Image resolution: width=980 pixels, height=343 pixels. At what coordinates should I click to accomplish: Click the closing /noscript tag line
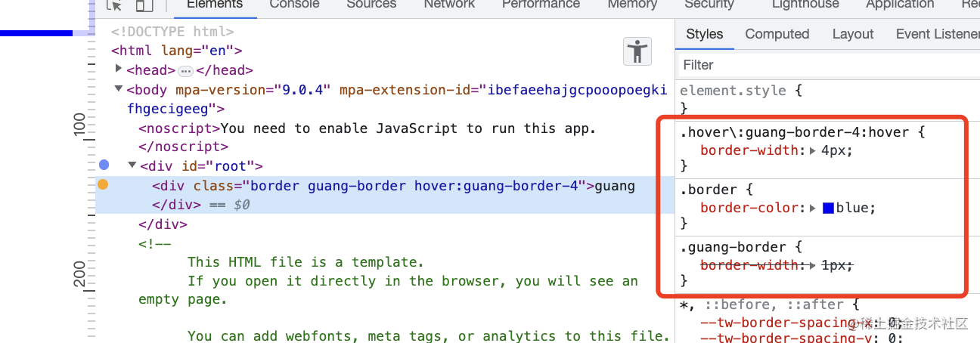coord(183,147)
